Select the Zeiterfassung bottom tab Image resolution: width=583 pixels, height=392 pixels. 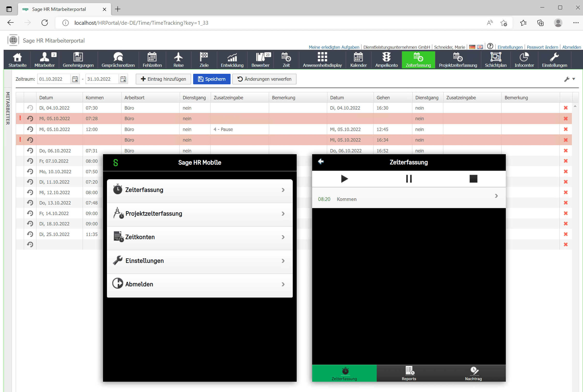(x=344, y=373)
